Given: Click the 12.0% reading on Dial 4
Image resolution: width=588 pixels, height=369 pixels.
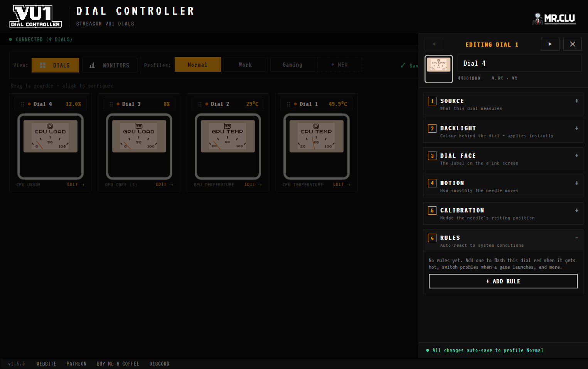Looking at the screenshot, I should pos(73,104).
